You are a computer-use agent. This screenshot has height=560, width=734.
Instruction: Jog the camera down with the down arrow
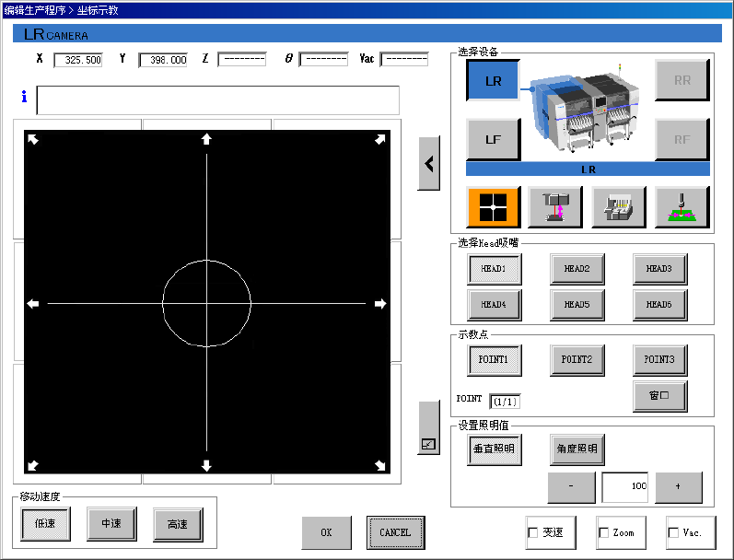pyautogui.click(x=206, y=465)
